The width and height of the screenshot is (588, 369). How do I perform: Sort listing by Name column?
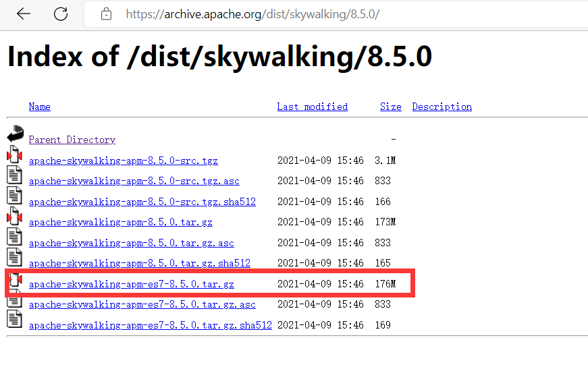(39, 107)
